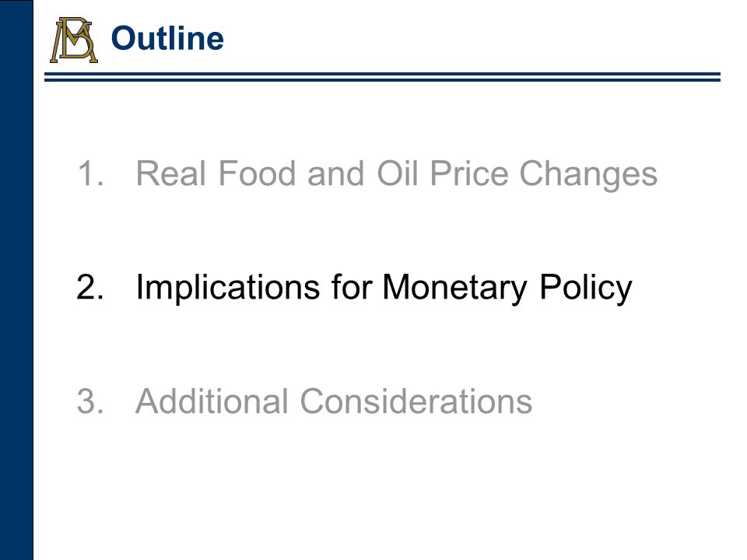Click the word Policy in item two
Screen dimensions: 747x560
[585, 288]
